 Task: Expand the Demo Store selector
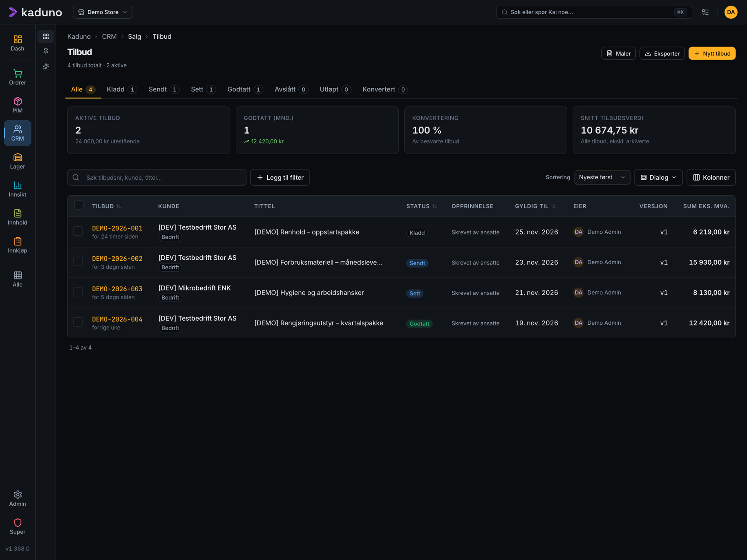103,12
